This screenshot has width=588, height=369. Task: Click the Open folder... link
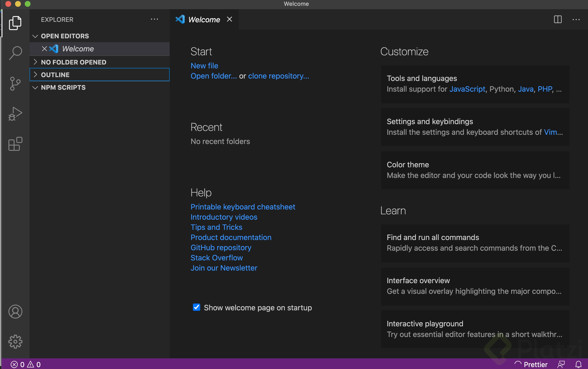click(x=214, y=76)
